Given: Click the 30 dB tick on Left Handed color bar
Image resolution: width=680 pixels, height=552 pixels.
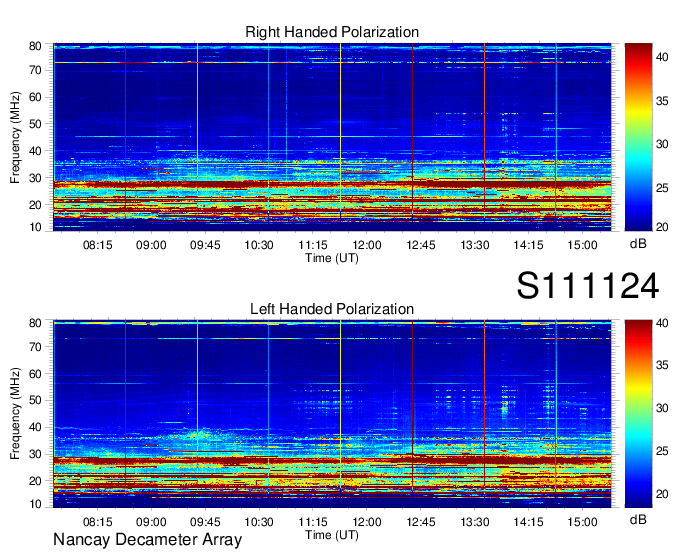Looking at the screenshot, I should [662, 408].
